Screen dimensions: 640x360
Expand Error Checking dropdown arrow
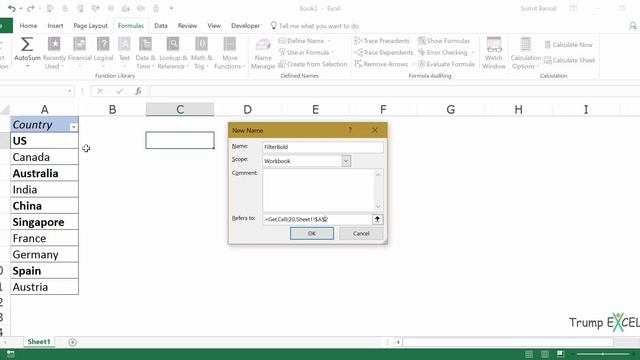tap(473, 53)
